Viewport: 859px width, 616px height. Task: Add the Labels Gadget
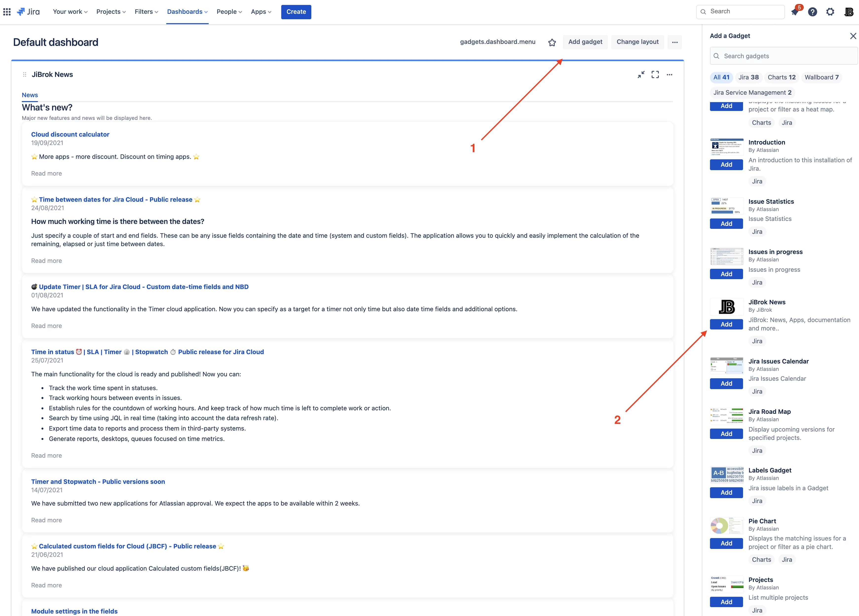[x=727, y=492]
